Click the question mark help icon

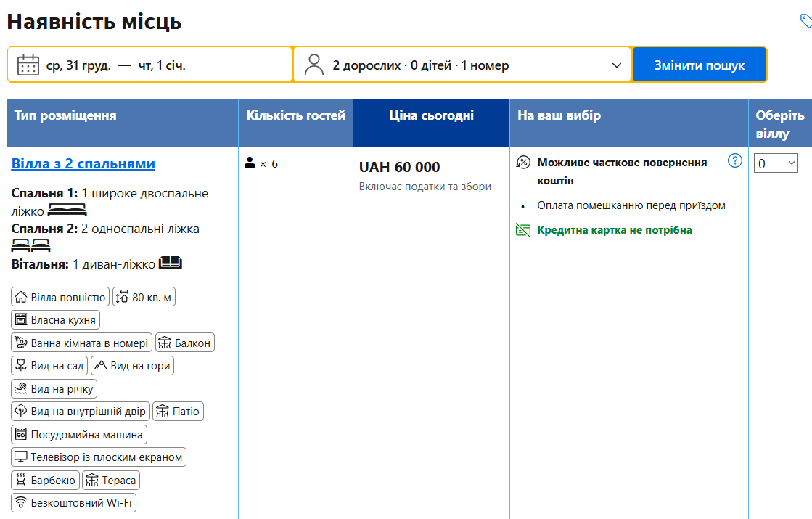pyautogui.click(x=734, y=161)
